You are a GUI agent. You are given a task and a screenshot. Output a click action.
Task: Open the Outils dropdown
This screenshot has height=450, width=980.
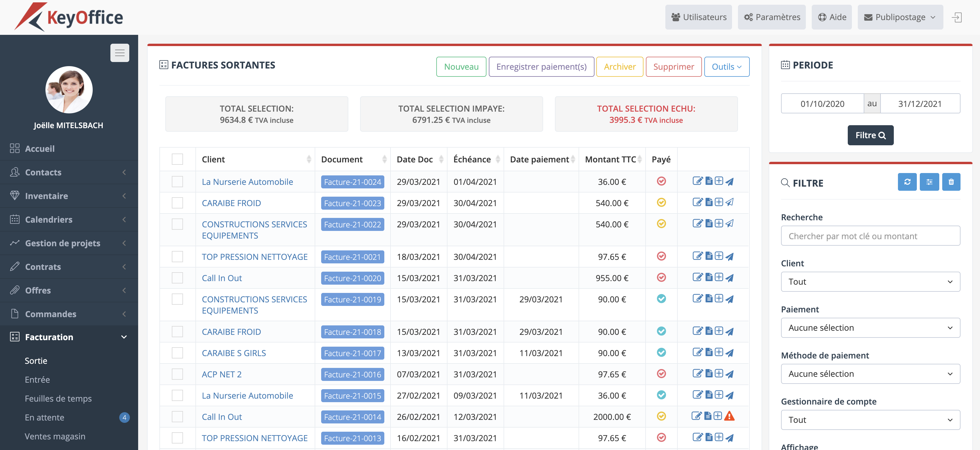click(x=726, y=67)
